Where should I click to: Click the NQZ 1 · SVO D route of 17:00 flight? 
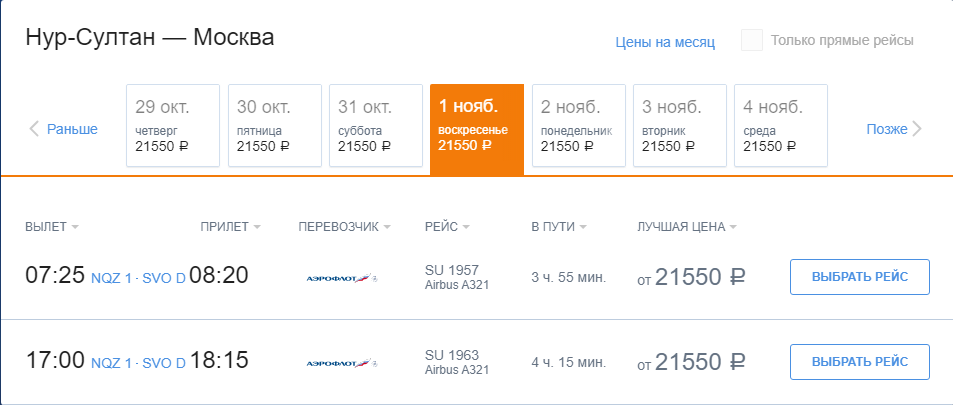coord(138,362)
